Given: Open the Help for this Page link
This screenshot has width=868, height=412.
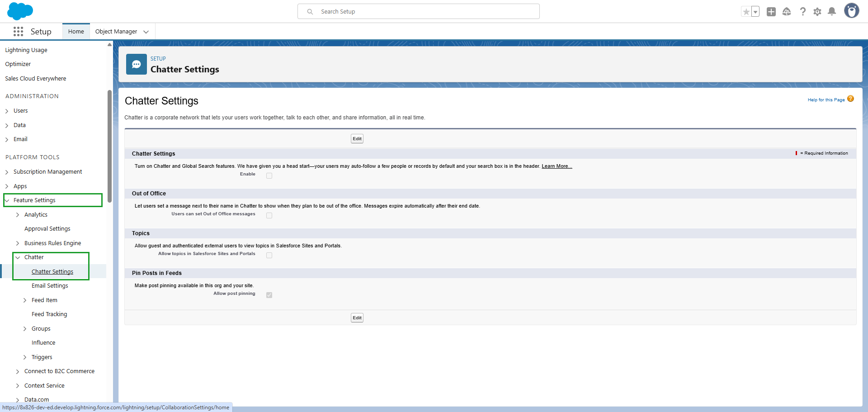Looking at the screenshot, I should [826, 100].
